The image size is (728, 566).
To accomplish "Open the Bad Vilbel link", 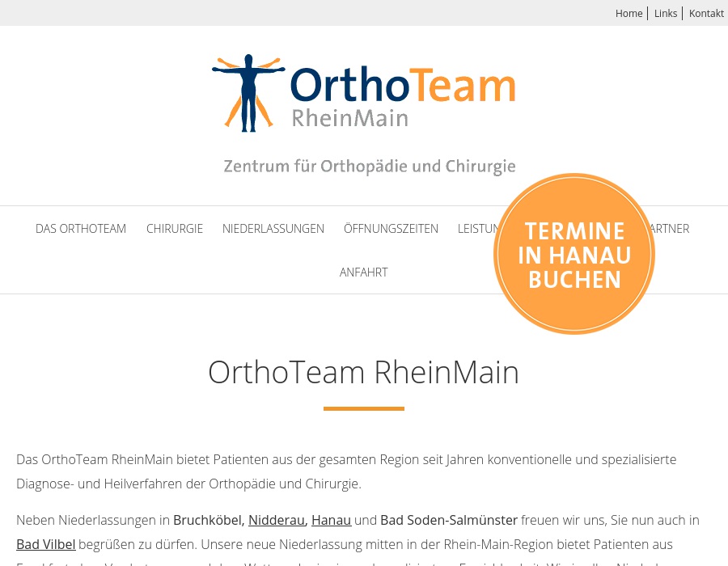I will point(45,544).
